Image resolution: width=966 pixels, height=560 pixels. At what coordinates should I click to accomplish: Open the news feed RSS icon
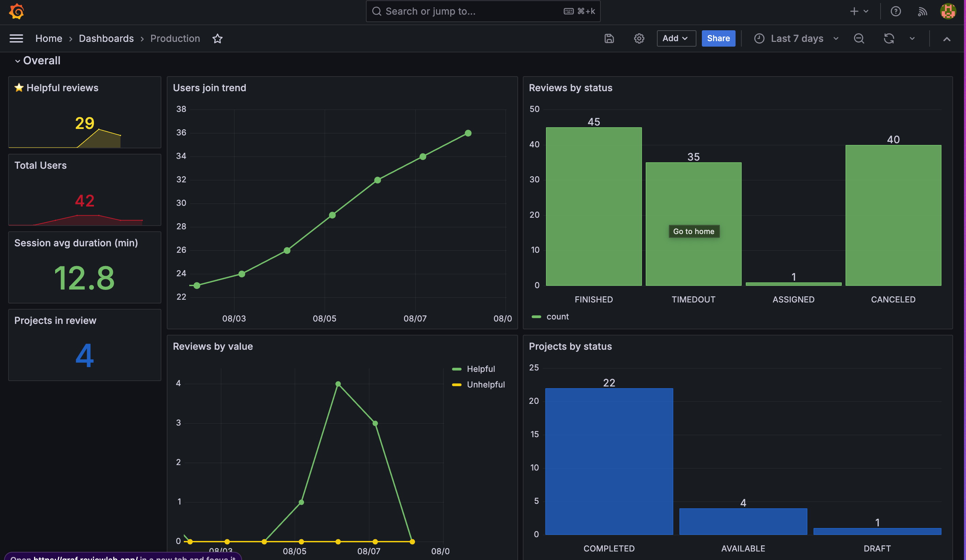[x=922, y=11]
